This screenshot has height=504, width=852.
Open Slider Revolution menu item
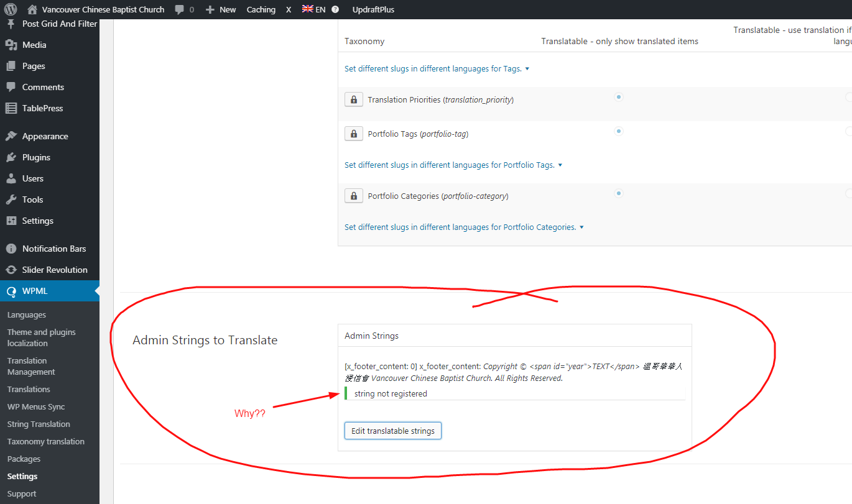pyautogui.click(x=55, y=270)
